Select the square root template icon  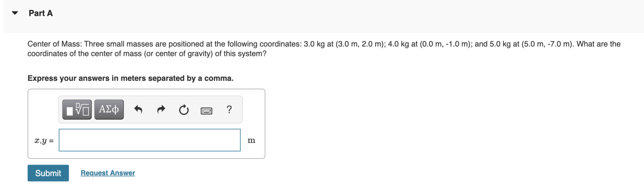[x=77, y=110]
